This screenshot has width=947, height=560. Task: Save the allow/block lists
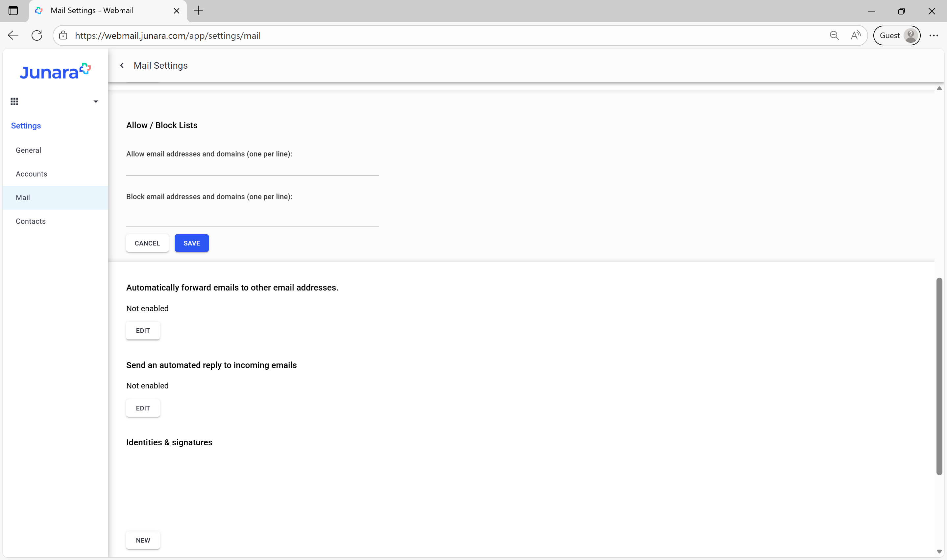pyautogui.click(x=192, y=244)
